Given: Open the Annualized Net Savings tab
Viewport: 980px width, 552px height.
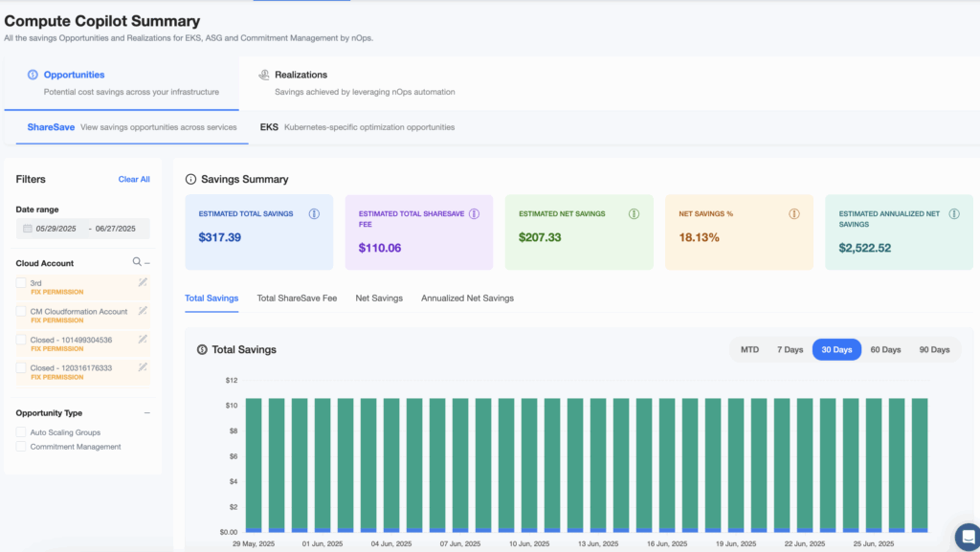Looking at the screenshot, I should pos(467,298).
